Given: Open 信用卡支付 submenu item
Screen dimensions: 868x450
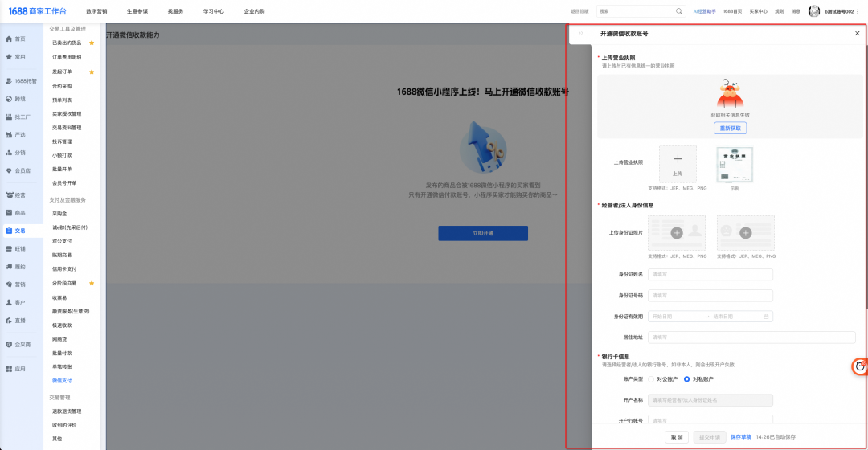Looking at the screenshot, I should (x=64, y=269).
